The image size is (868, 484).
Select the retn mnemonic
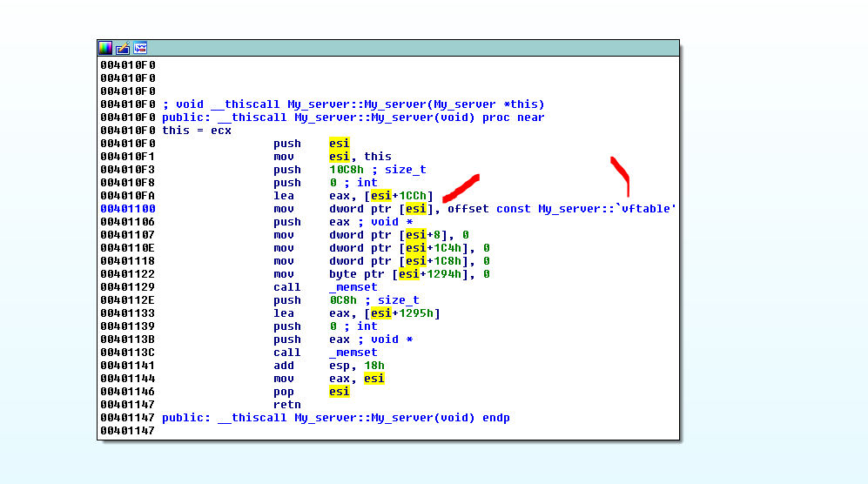286,405
